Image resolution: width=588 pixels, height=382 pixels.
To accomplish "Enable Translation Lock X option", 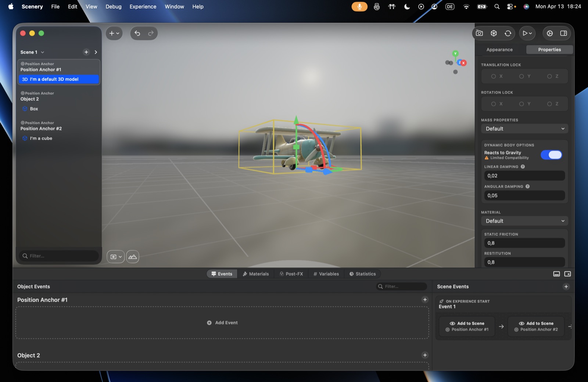I will click(497, 76).
